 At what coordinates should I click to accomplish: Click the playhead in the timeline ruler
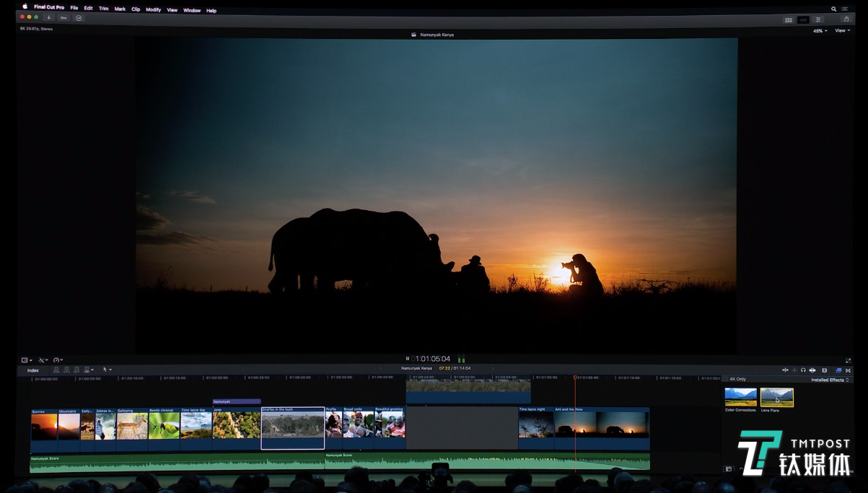(x=575, y=377)
